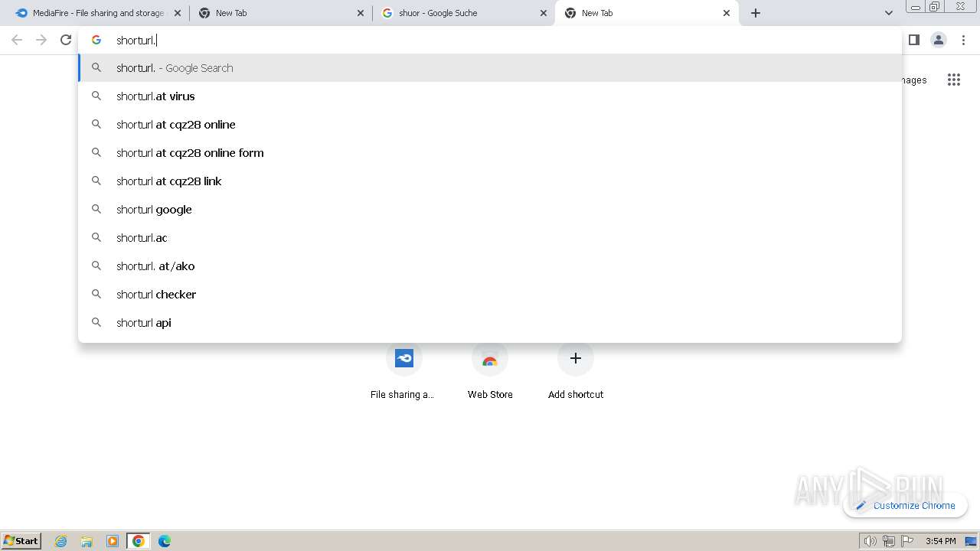Open the Chrome profile avatar
Screen dimensions: 980x551
pyautogui.click(x=938, y=40)
